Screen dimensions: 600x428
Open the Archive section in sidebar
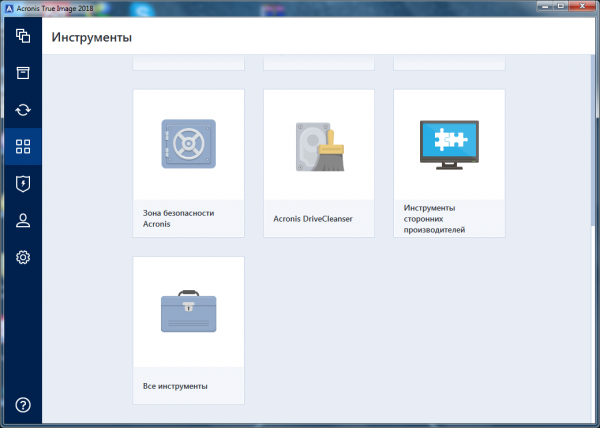22,73
